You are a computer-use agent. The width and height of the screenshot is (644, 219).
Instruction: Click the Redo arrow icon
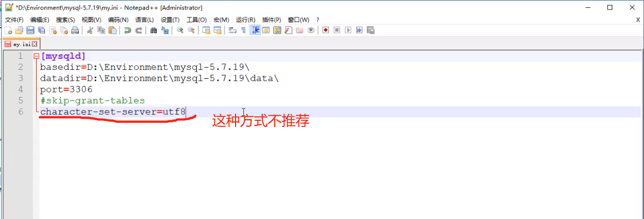click(x=139, y=30)
